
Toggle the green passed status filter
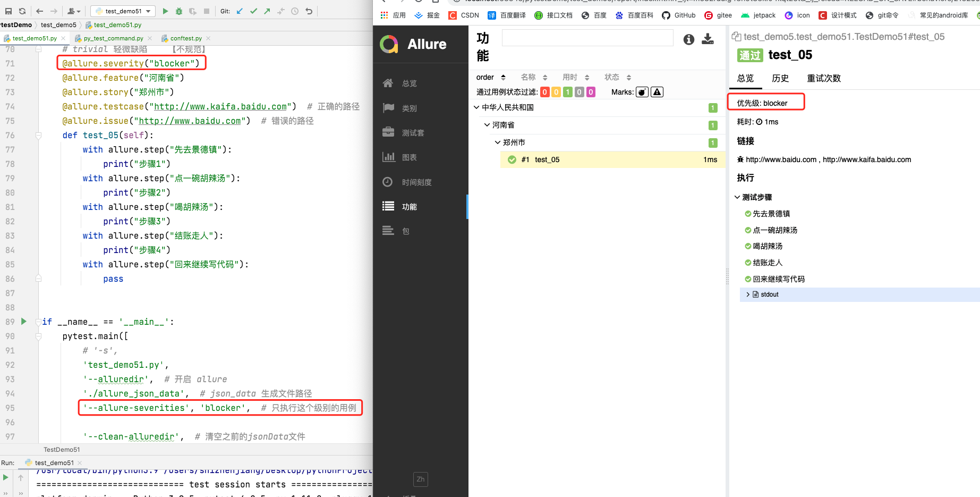568,92
